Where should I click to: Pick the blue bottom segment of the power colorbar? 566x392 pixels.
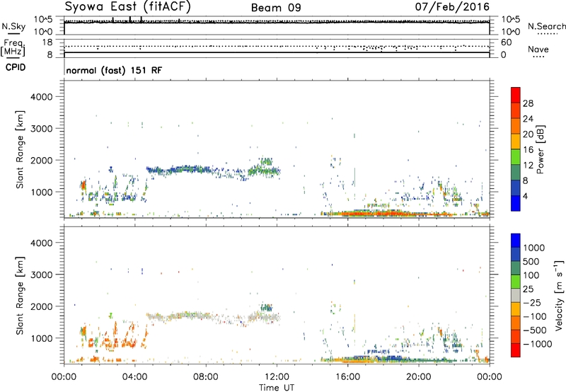click(x=516, y=204)
